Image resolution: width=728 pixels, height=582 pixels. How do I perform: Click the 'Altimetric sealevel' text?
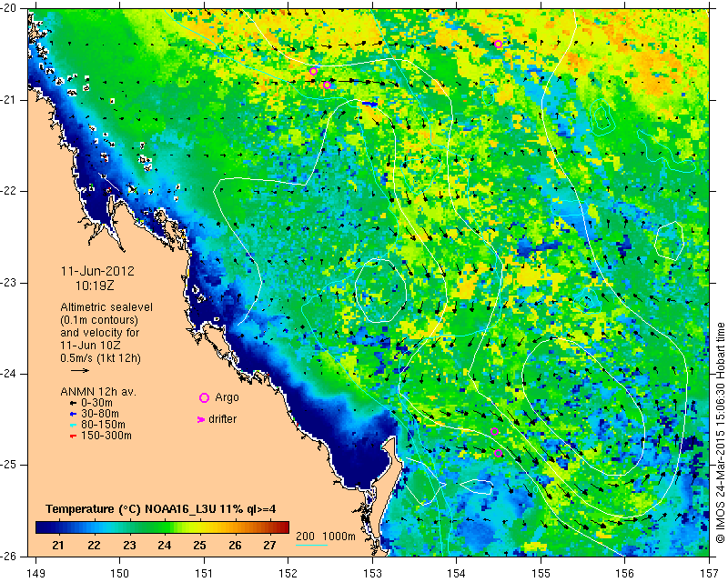pyautogui.click(x=106, y=307)
